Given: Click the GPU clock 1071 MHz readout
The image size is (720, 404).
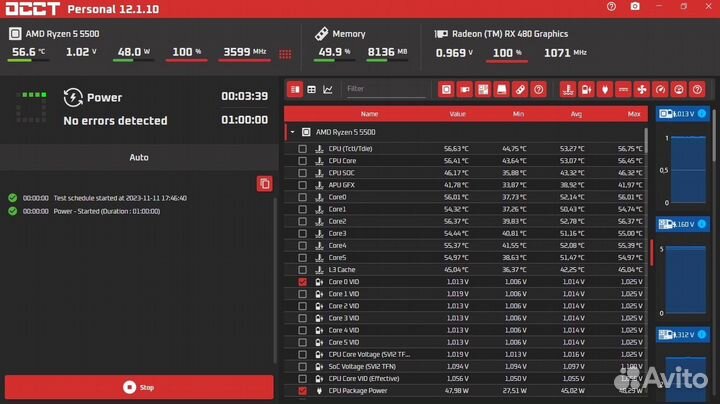Looking at the screenshot, I should [565, 53].
